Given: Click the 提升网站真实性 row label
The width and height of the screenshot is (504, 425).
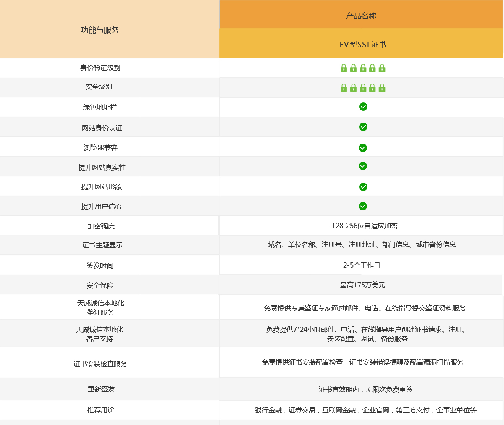Looking at the screenshot, I should pyautogui.click(x=102, y=167).
